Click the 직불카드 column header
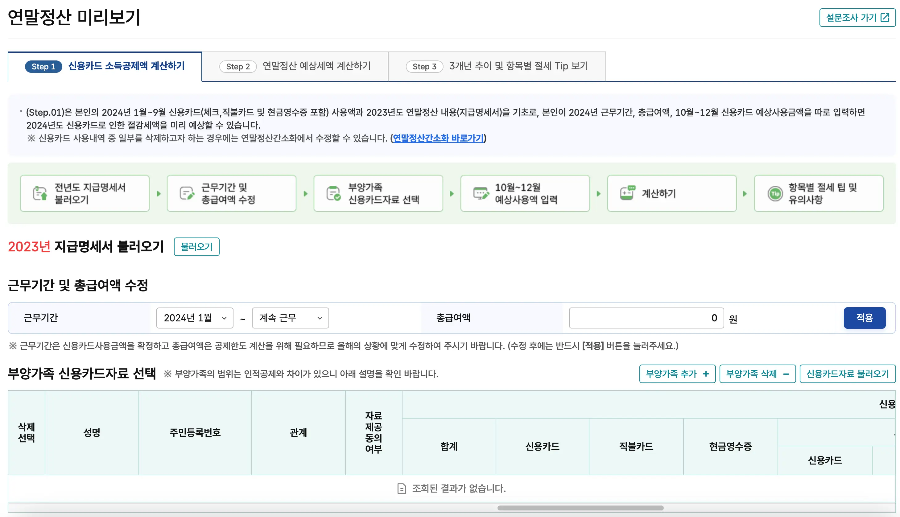The height and width of the screenshot is (517, 900). [x=636, y=446]
